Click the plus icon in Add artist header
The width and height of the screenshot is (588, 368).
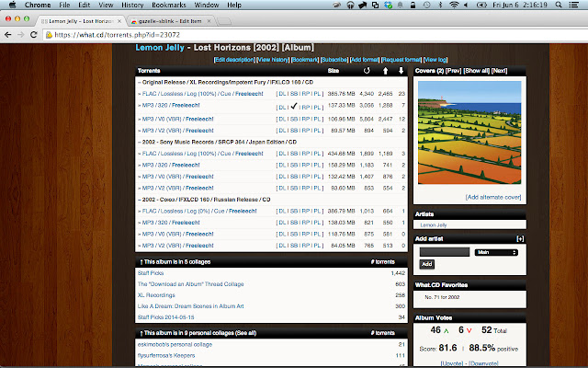520,238
